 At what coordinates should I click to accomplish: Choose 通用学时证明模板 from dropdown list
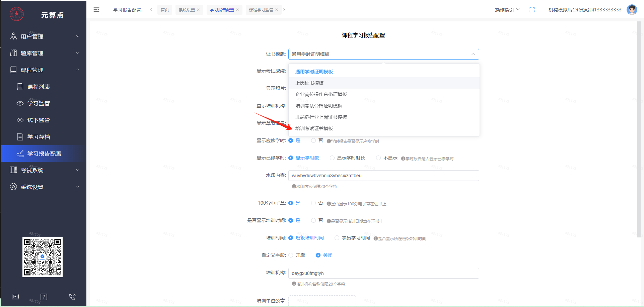click(384, 72)
